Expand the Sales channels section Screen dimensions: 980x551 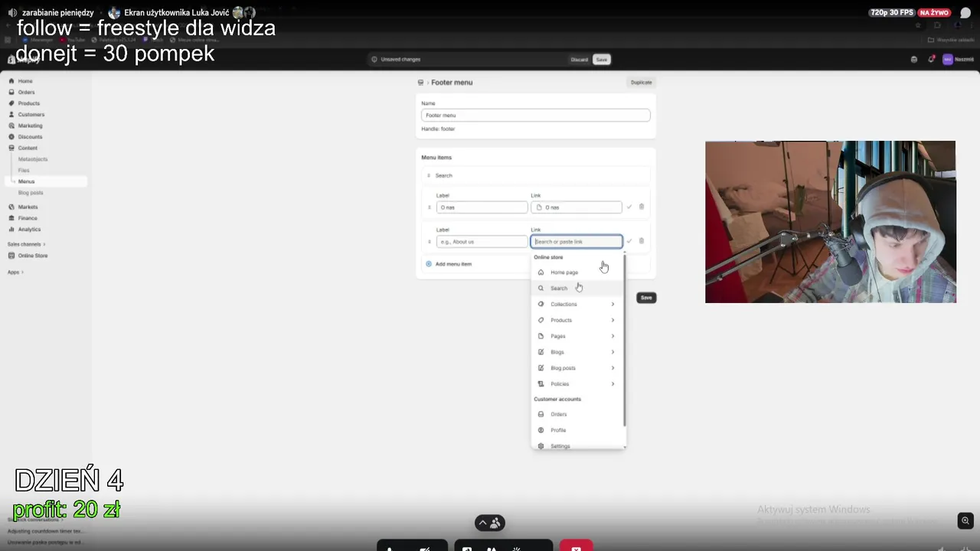point(25,244)
